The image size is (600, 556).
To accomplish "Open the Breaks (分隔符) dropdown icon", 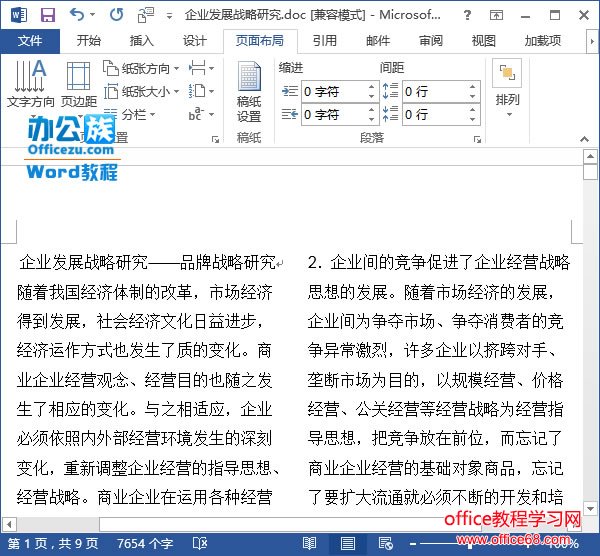I will click(x=201, y=69).
